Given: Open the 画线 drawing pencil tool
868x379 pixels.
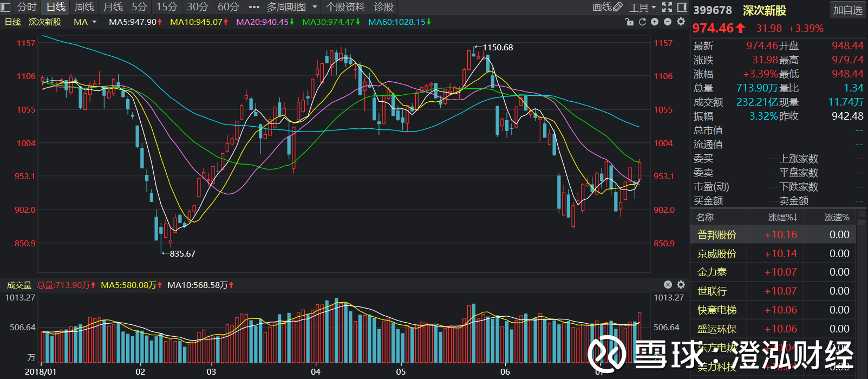Looking at the screenshot, I should pyautogui.click(x=608, y=7).
